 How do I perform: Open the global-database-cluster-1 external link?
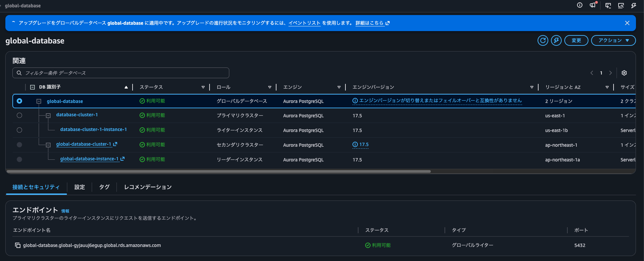[87, 144]
